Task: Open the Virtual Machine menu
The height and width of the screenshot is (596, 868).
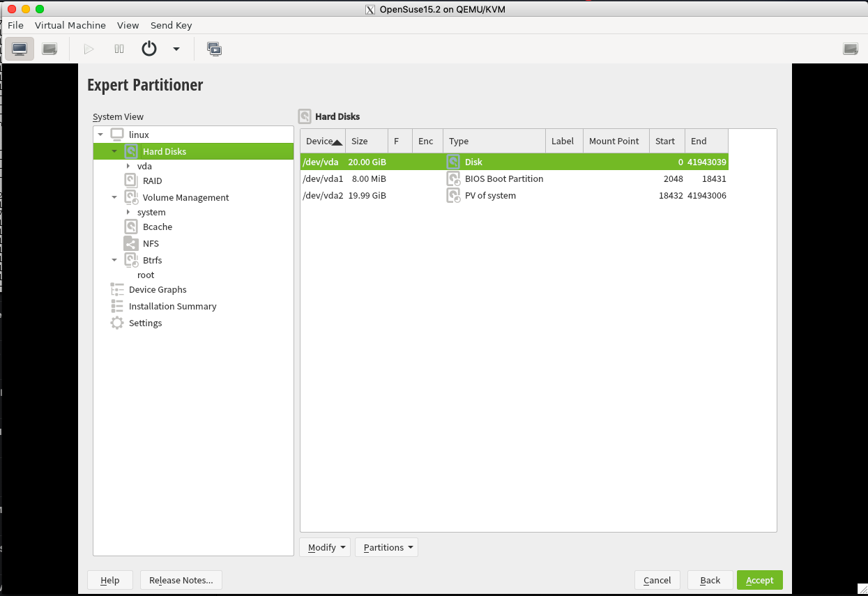Action: click(x=70, y=25)
